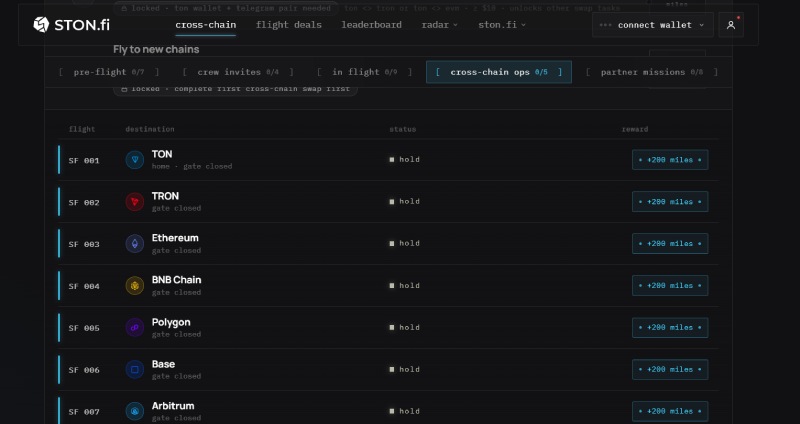Click the +200 miles reward for Polygon
Screen dimensions: 800x424
pyautogui.click(x=670, y=328)
